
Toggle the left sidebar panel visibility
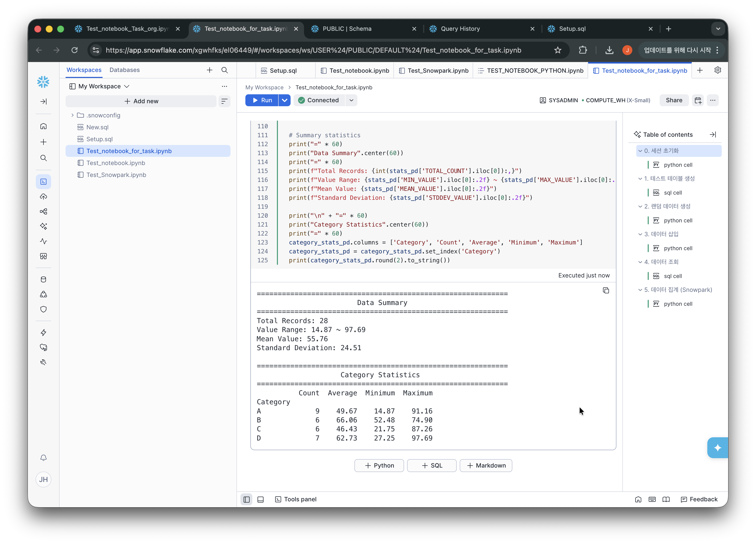pyautogui.click(x=246, y=499)
